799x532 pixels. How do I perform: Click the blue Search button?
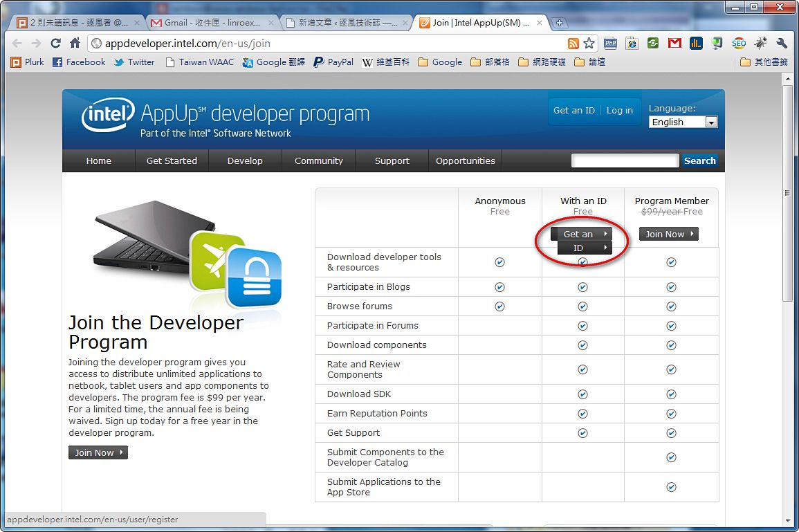(x=699, y=161)
